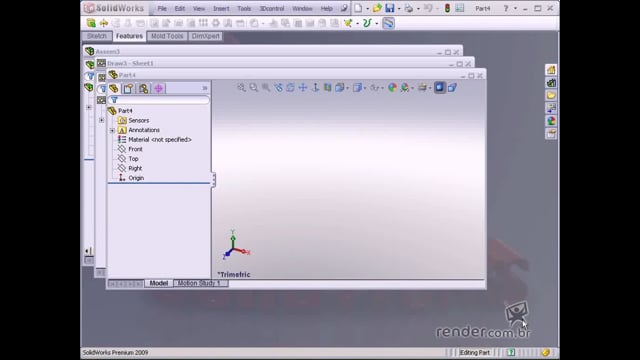
Task: Select the FeatureManager design tree tab
Action: pos(114,88)
